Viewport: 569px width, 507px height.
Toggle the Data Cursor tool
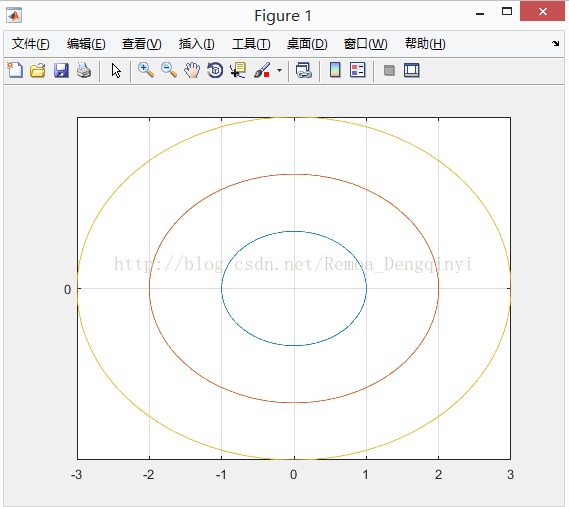pos(238,70)
